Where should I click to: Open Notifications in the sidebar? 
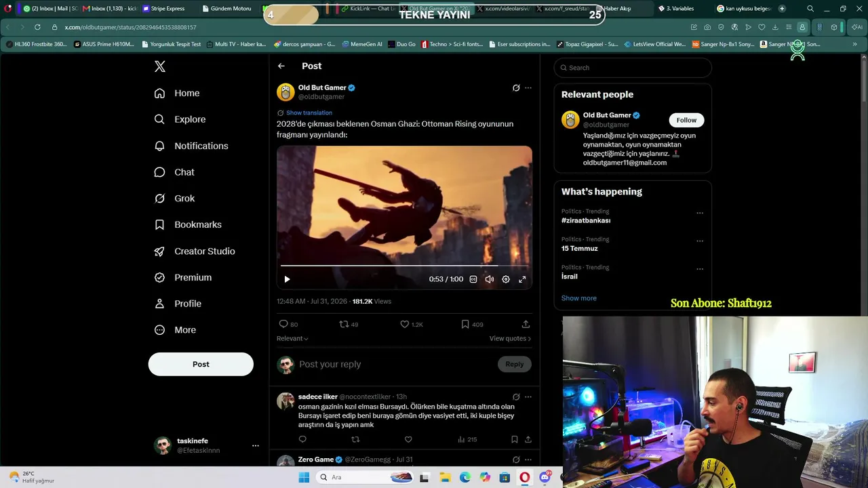pos(191,146)
